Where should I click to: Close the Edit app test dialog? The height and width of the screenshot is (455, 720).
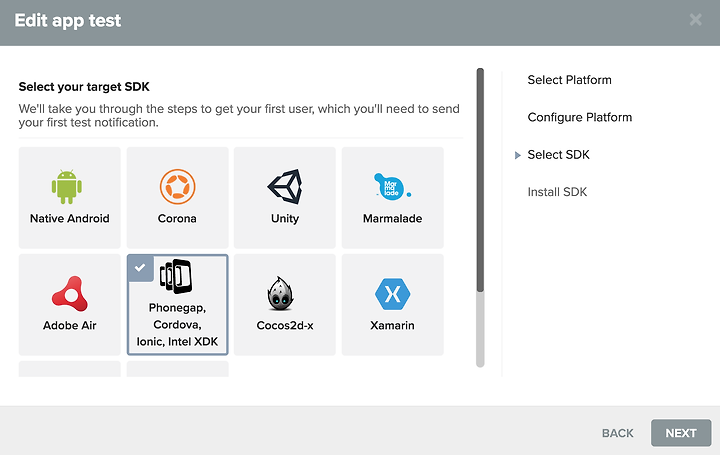(x=695, y=20)
